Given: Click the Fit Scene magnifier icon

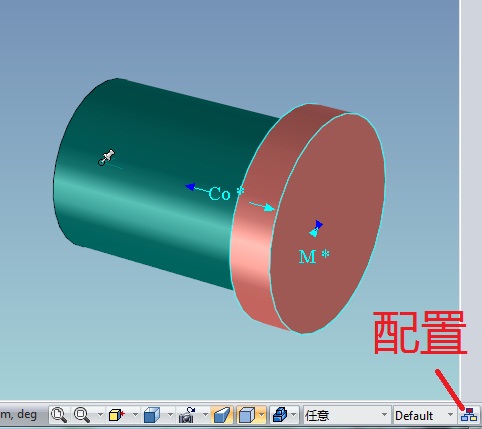Looking at the screenshot, I should tap(59, 415).
